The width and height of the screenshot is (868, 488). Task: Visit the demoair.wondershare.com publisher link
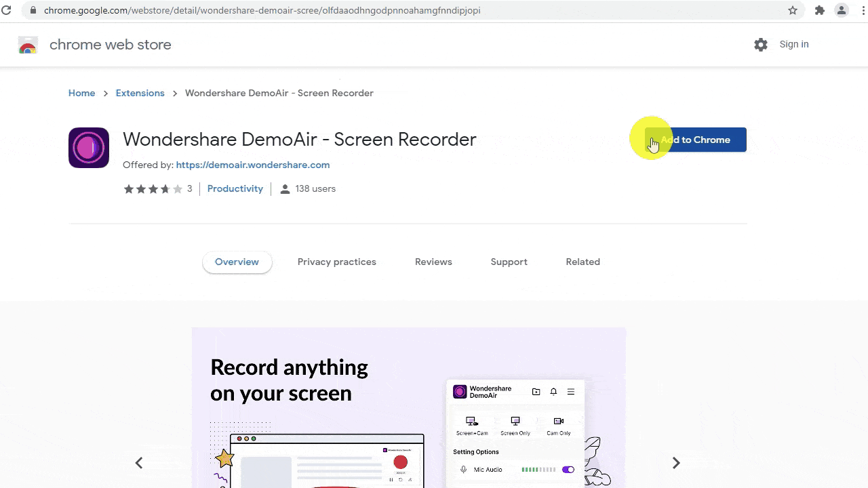(x=253, y=165)
